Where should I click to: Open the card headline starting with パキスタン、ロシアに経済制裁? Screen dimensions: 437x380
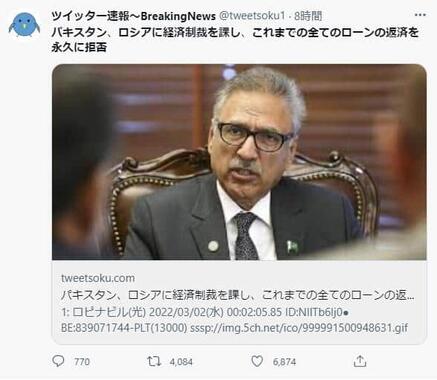(238, 295)
